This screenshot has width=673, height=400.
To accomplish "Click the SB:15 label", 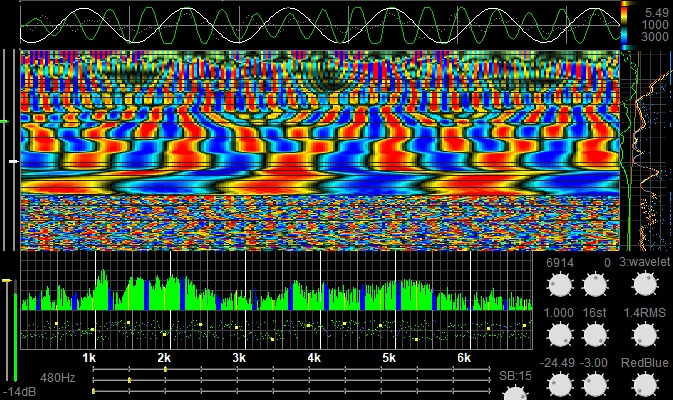I will 515,376.
